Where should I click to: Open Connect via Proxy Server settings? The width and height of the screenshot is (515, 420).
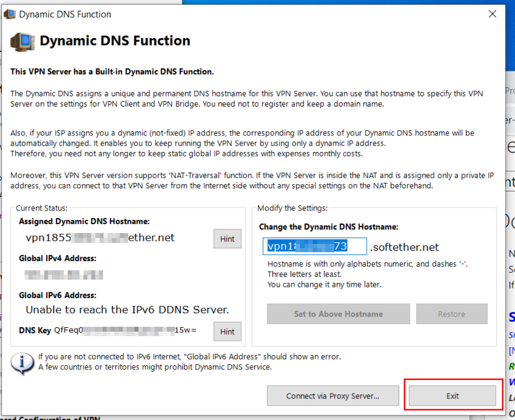[332, 396]
